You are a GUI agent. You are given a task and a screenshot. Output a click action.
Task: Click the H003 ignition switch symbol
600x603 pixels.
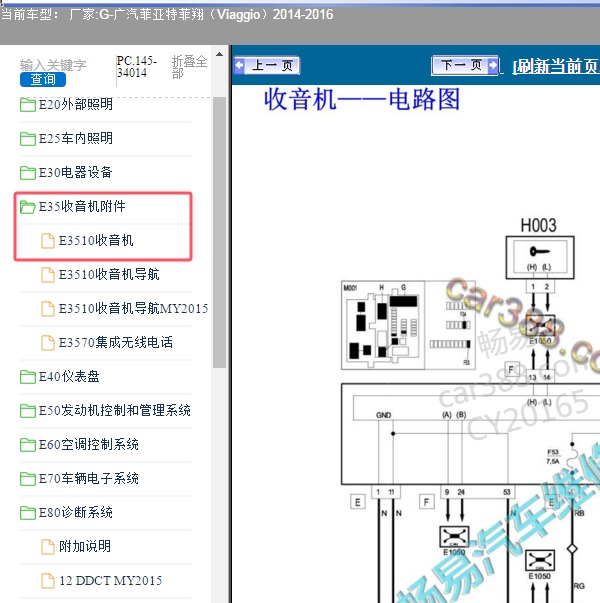[540, 257]
